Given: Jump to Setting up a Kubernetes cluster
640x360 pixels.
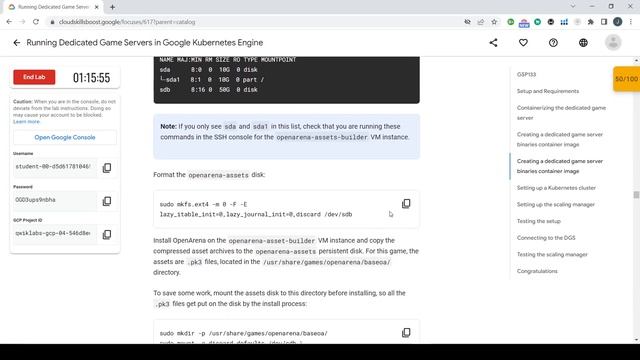Looking at the screenshot, I should [556, 188].
